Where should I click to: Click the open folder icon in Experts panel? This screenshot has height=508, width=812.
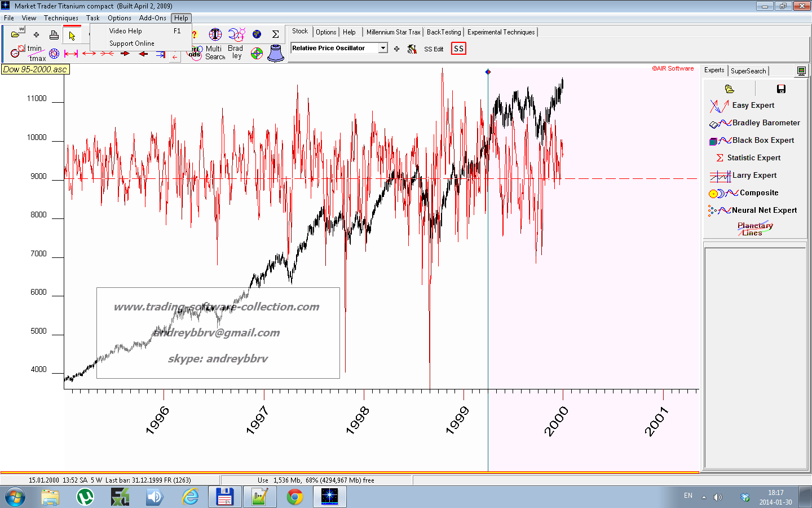(729, 89)
